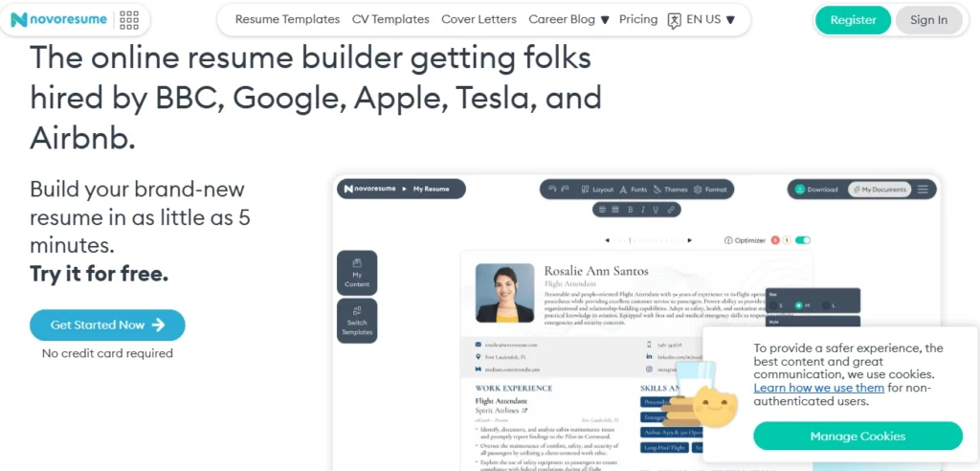The image size is (980, 471).
Task: Click the My Content sidebar button
Action: 357,273
